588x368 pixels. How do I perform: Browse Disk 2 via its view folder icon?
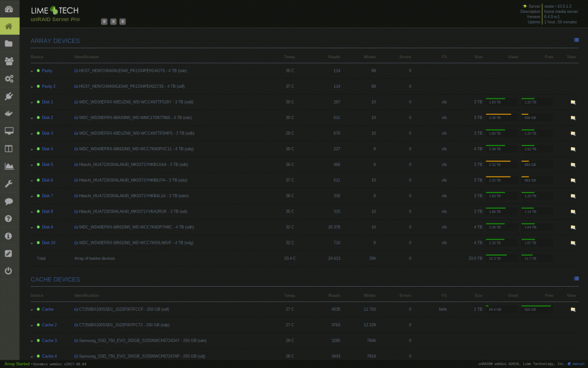coord(573,118)
